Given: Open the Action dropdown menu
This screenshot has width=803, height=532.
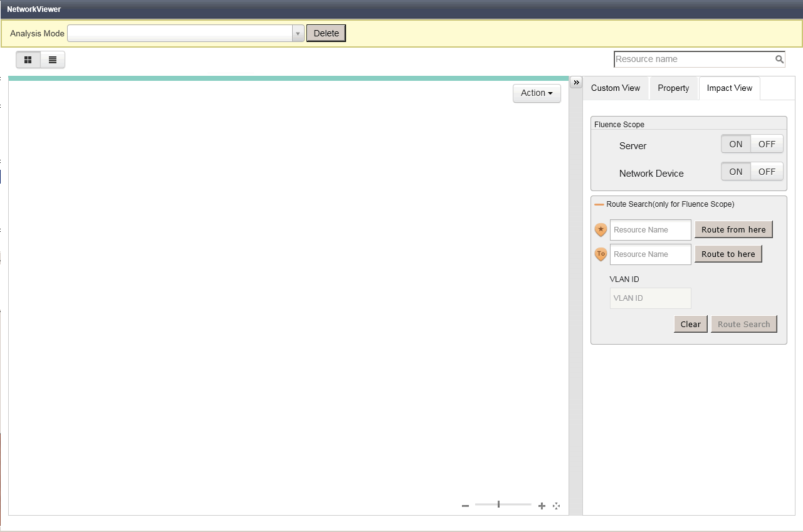Looking at the screenshot, I should click(537, 93).
